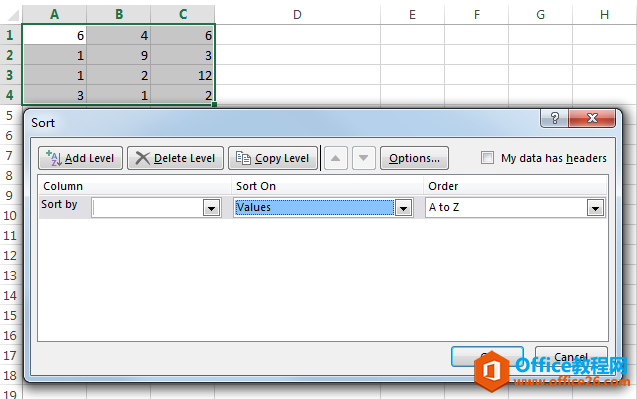The image size is (637, 399).
Task: Select row 2 header
Action: [x=10, y=55]
